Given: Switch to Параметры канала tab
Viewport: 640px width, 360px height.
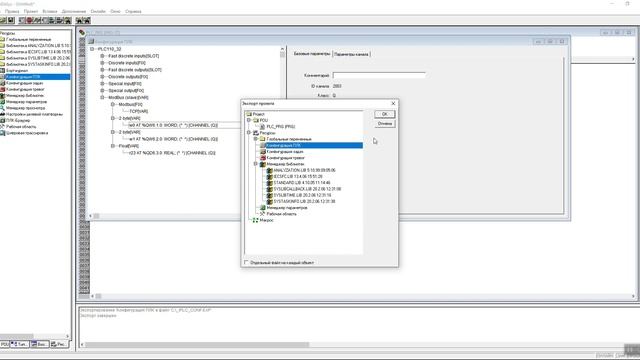Looking at the screenshot, I should pos(351,54).
